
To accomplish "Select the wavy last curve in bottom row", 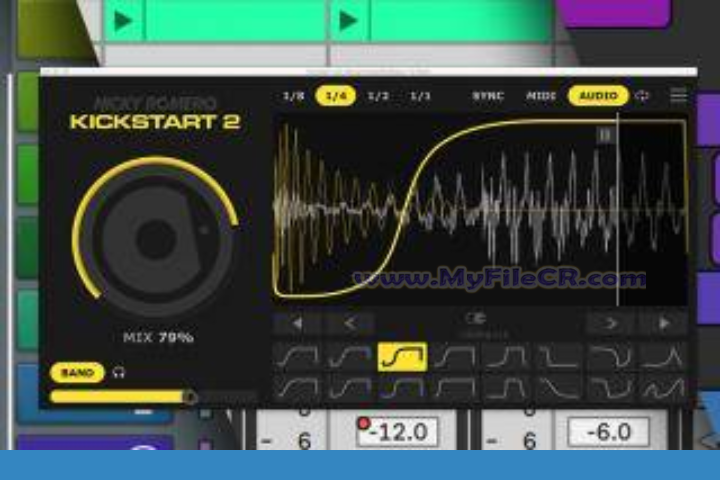I will [664, 389].
